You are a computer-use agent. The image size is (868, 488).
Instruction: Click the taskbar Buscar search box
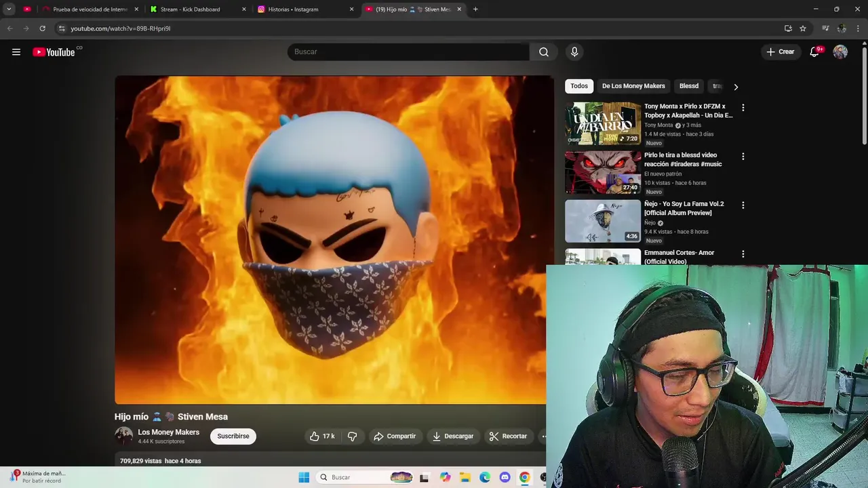pos(365,478)
